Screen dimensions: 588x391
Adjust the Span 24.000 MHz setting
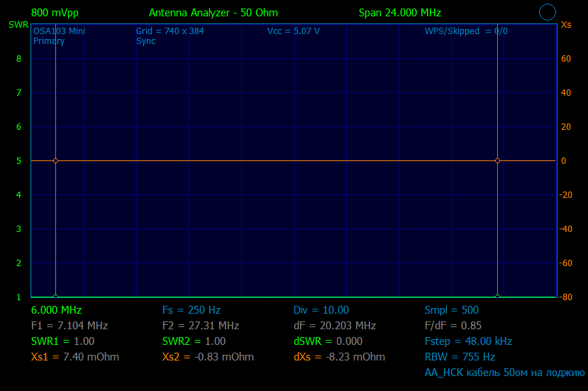coord(399,13)
